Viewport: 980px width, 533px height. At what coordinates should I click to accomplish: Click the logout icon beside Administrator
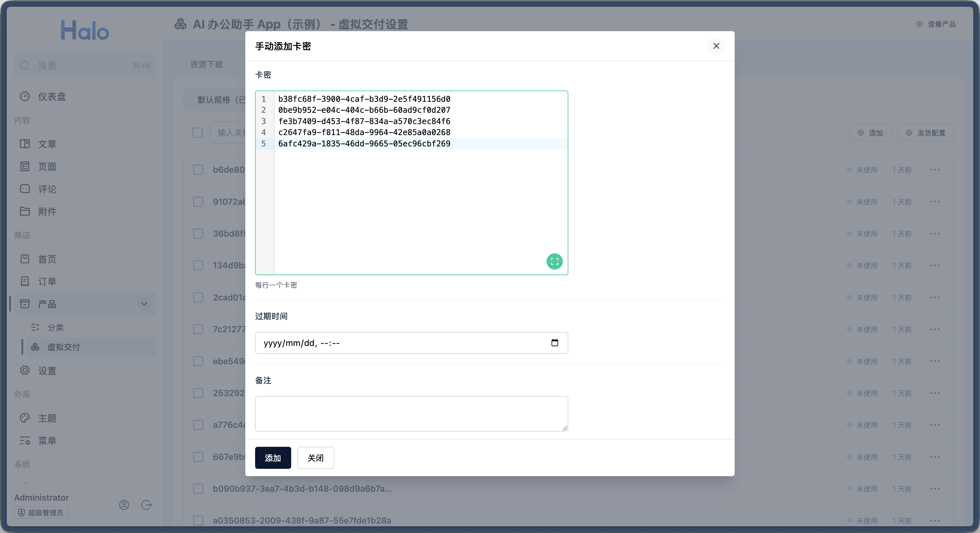pyautogui.click(x=147, y=505)
